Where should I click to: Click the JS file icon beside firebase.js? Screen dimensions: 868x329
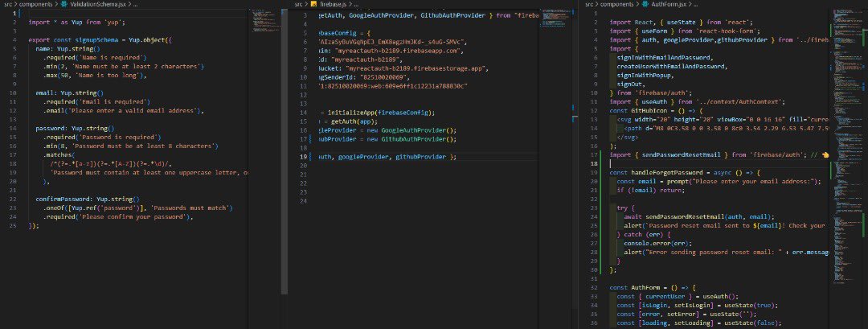click(x=314, y=4)
